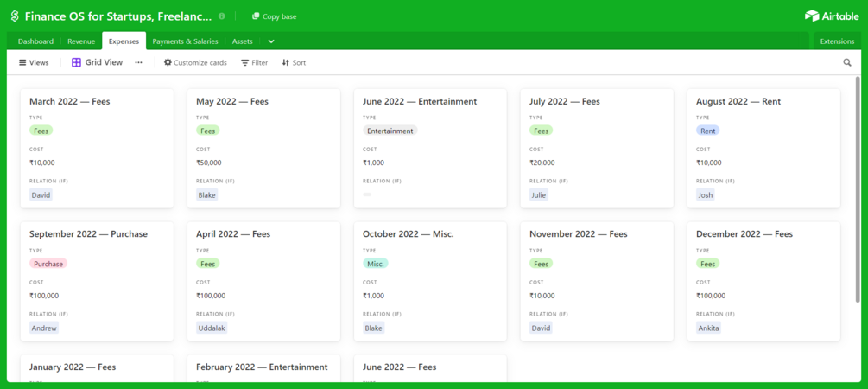The image size is (868, 389).
Task: Click the Rent type tag
Action: click(708, 131)
